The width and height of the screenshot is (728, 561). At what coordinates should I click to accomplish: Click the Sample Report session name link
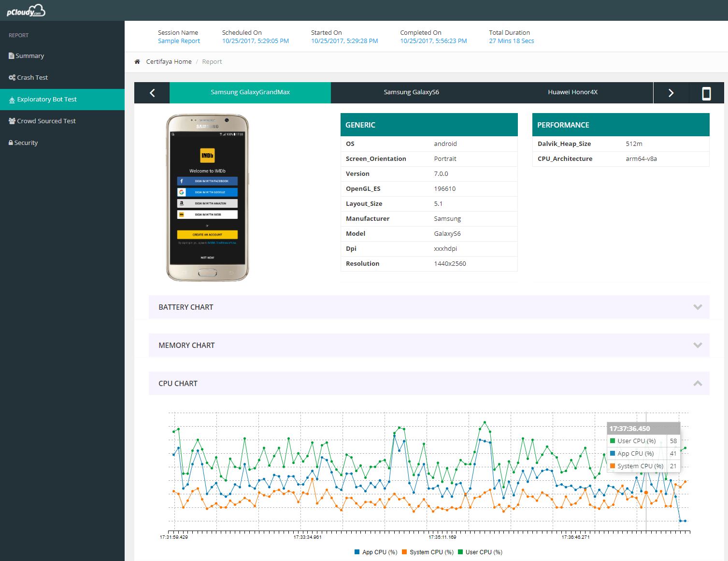(x=179, y=41)
